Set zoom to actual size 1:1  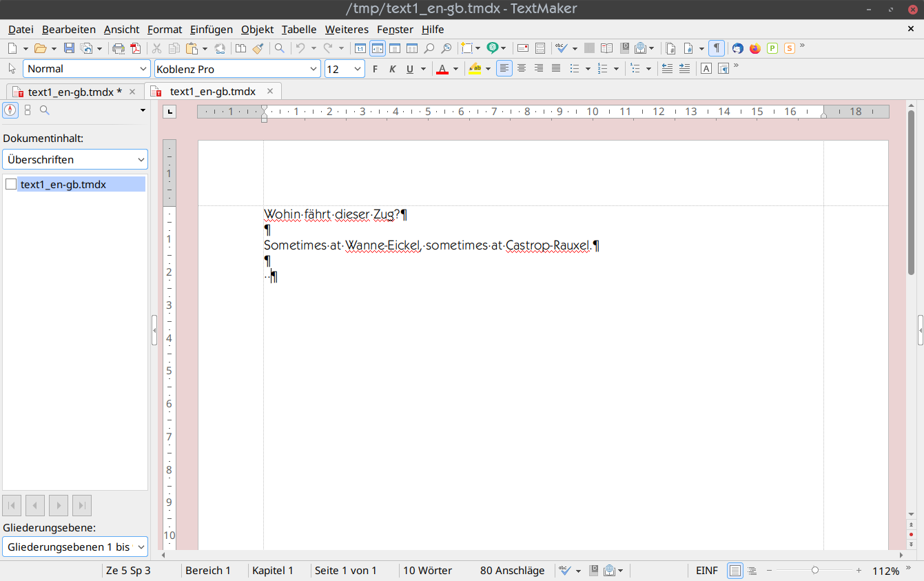pos(360,48)
